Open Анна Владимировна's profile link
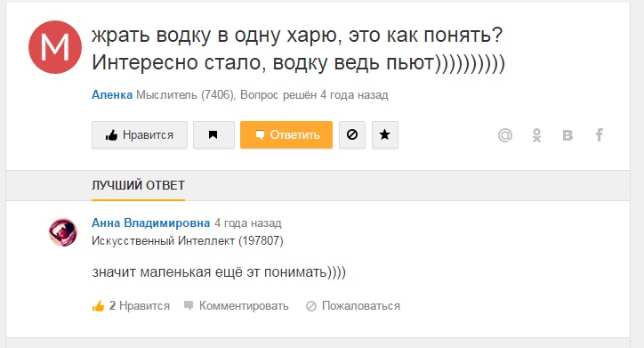Image resolution: width=644 pixels, height=348 pixels. [150, 223]
